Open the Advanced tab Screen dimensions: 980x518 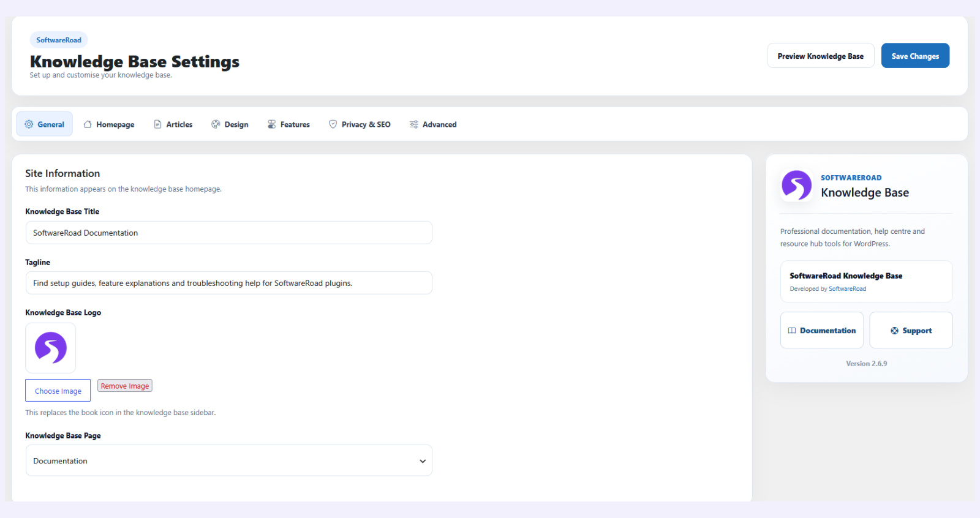pyautogui.click(x=433, y=124)
